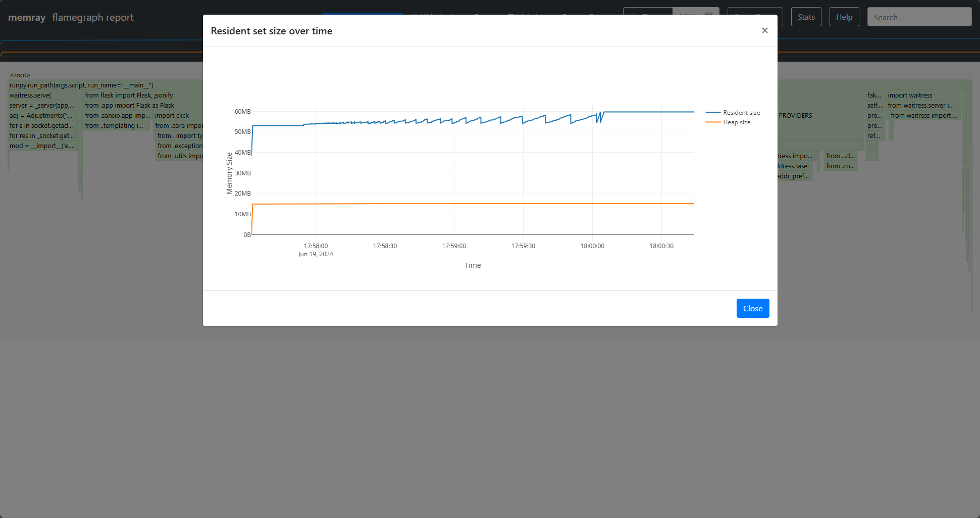The height and width of the screenshot is (518, 980).
Task: Select the from waitress import frame
Action: tap(924, 116)
